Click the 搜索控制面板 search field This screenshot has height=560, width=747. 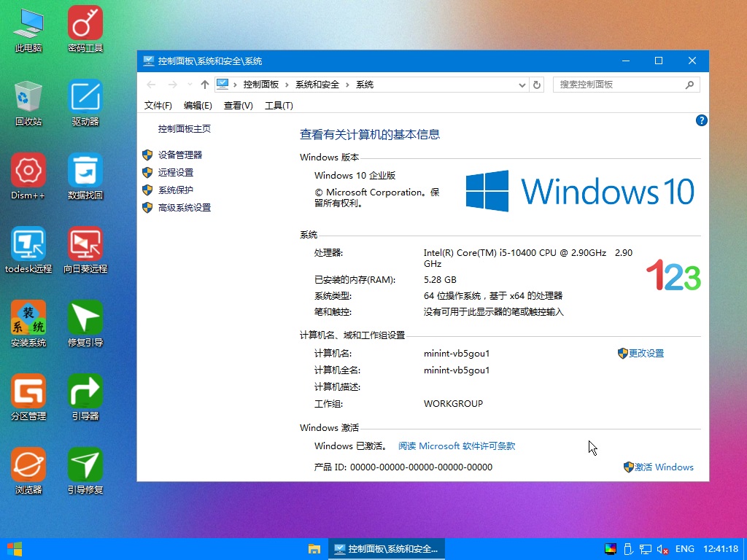(x=620, y=85)
